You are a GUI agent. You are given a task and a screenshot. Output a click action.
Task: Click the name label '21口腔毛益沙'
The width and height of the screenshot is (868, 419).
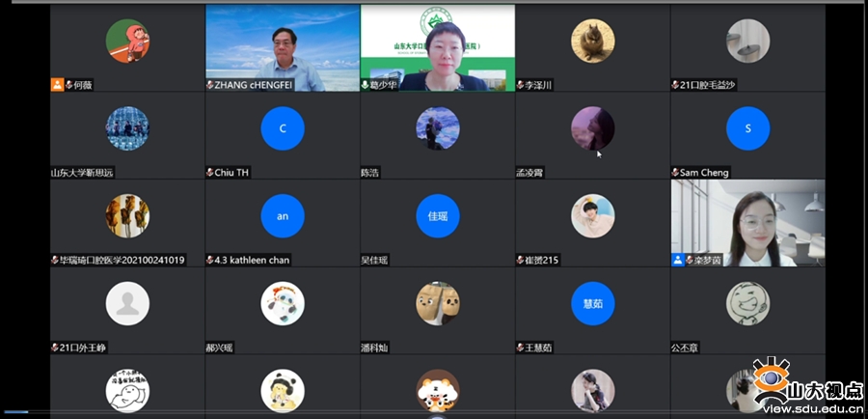pos(708,85)
